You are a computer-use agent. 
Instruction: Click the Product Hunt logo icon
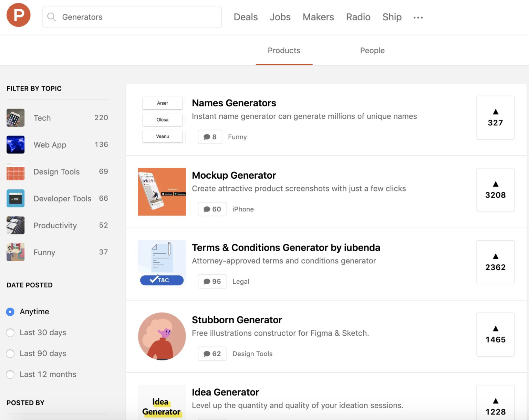tap(18, 15)
